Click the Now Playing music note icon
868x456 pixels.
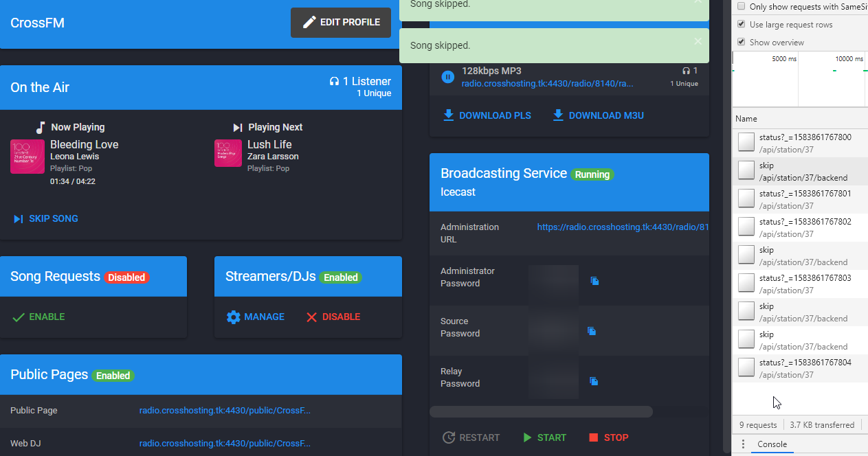point(41,127)
